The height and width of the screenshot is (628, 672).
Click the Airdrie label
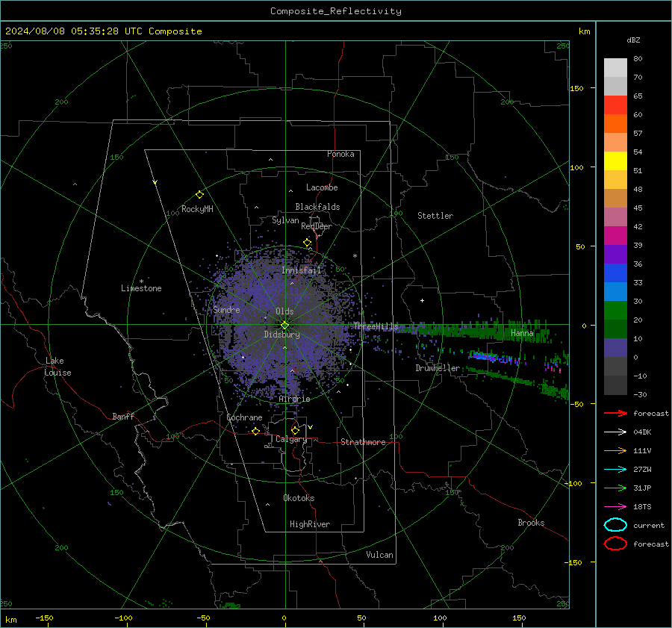pyautogui.click(x=294, y=399)
